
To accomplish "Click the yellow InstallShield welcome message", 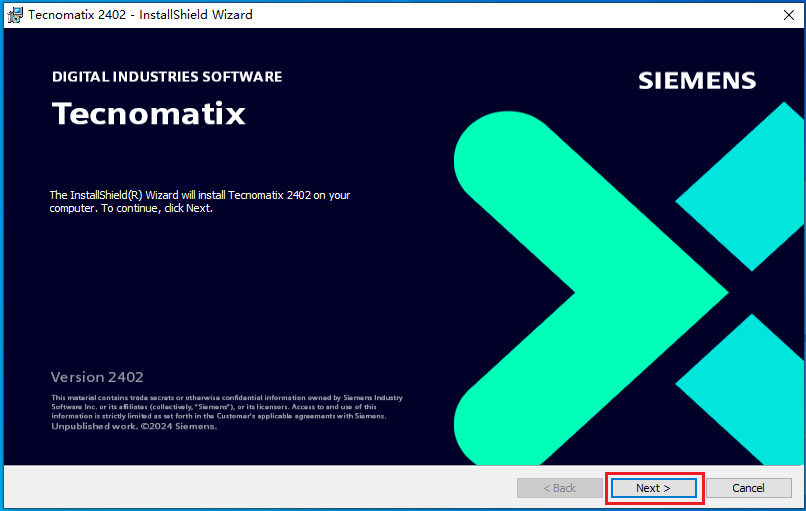I will (200, 201).
